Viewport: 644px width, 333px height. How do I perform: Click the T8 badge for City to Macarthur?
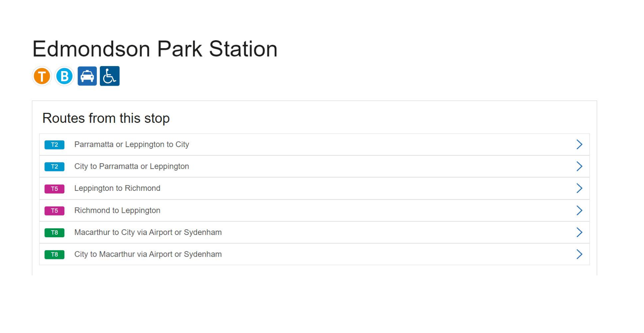55,255
